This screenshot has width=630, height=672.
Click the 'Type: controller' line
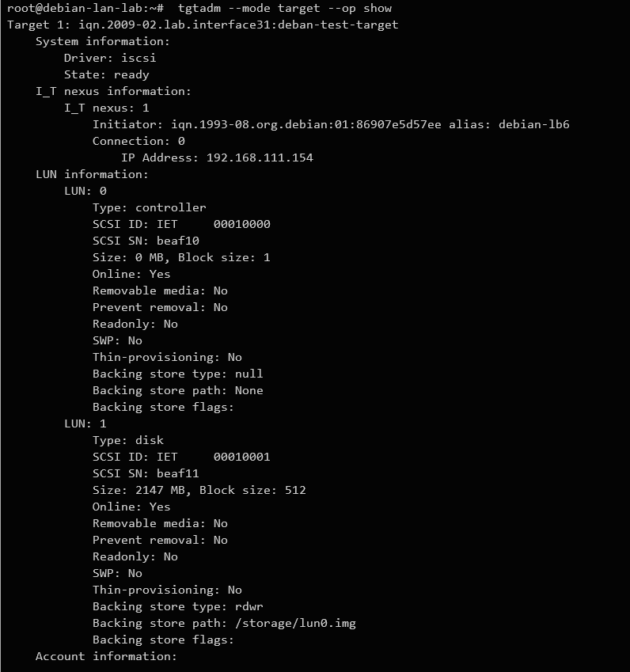click(149, 207)
